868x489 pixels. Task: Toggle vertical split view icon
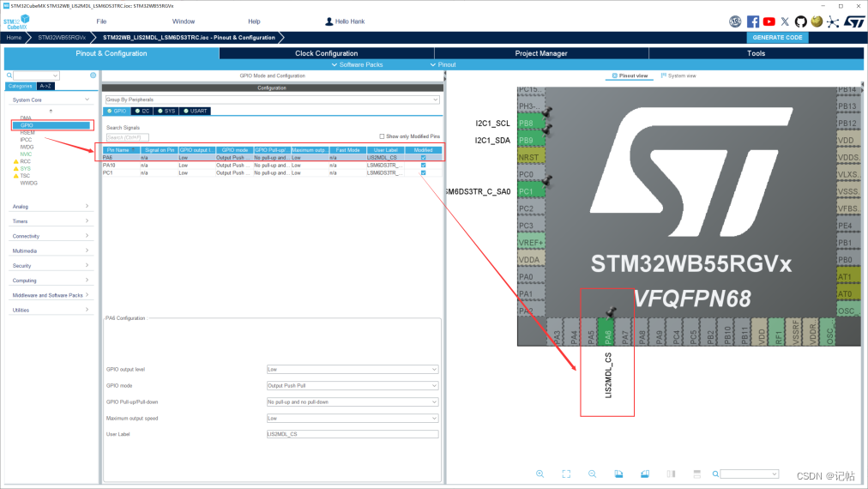pos(671,474)
